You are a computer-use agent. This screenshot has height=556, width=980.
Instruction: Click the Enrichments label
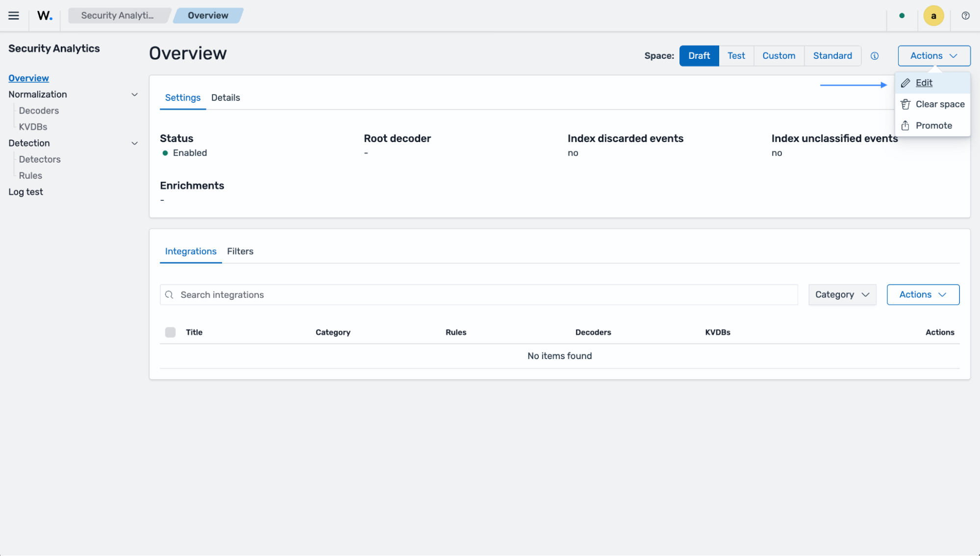[x=192, y=186]
